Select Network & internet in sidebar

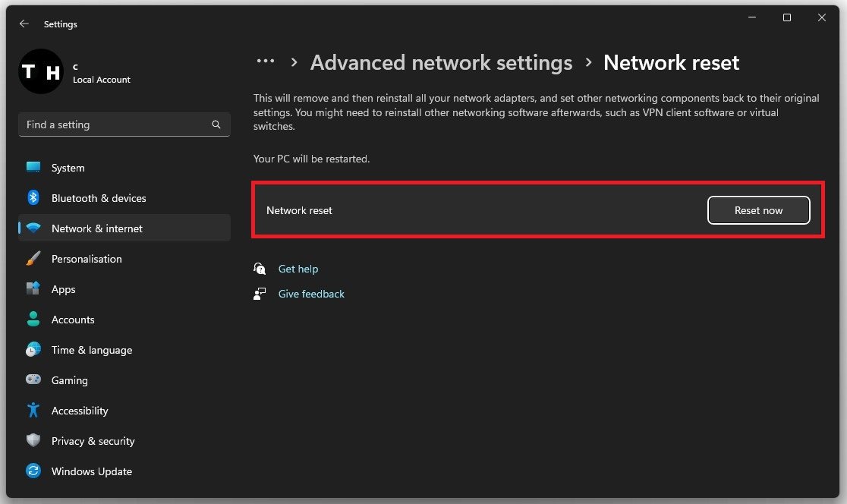point(97,228)
